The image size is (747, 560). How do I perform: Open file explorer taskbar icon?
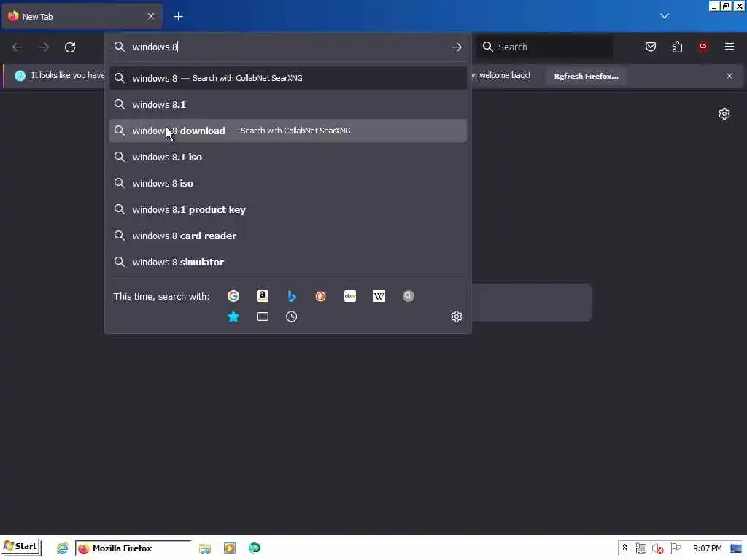(205, 548)
